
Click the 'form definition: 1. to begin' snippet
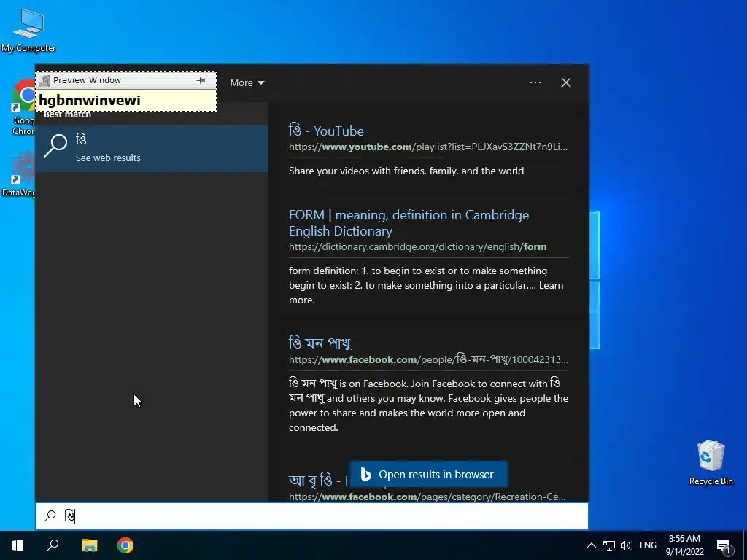pos(426,285)
